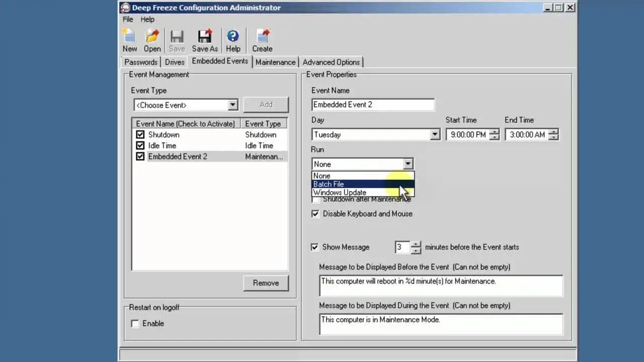
Task: Increase Start Time with the up arrow
Action: pos(494,132)
